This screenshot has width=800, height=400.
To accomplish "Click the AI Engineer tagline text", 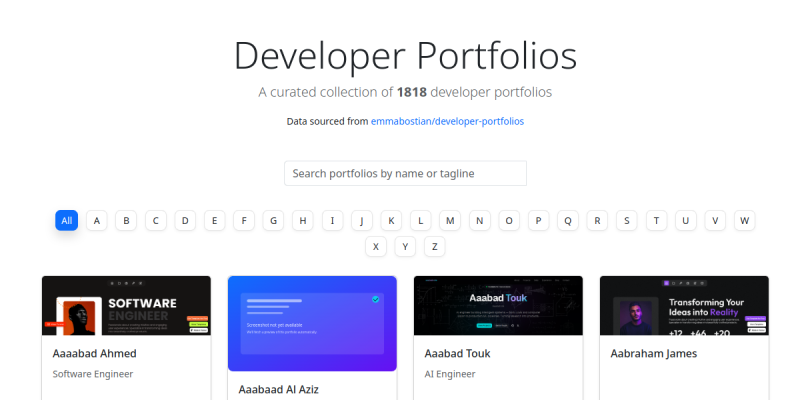I will tap(449, 374).
